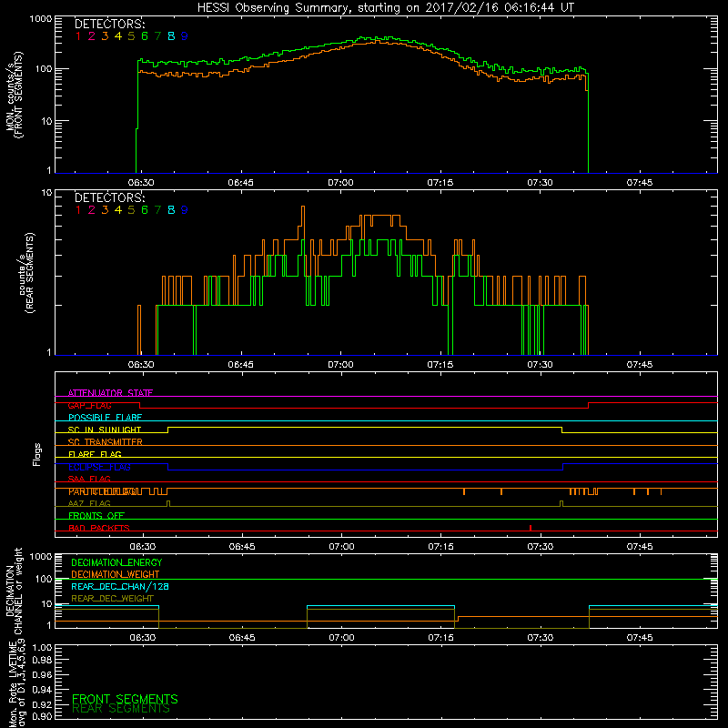728x728 pixels.
Task: Click the GAP_FLAG step up after 07:30
Action: tap(588, 405)
